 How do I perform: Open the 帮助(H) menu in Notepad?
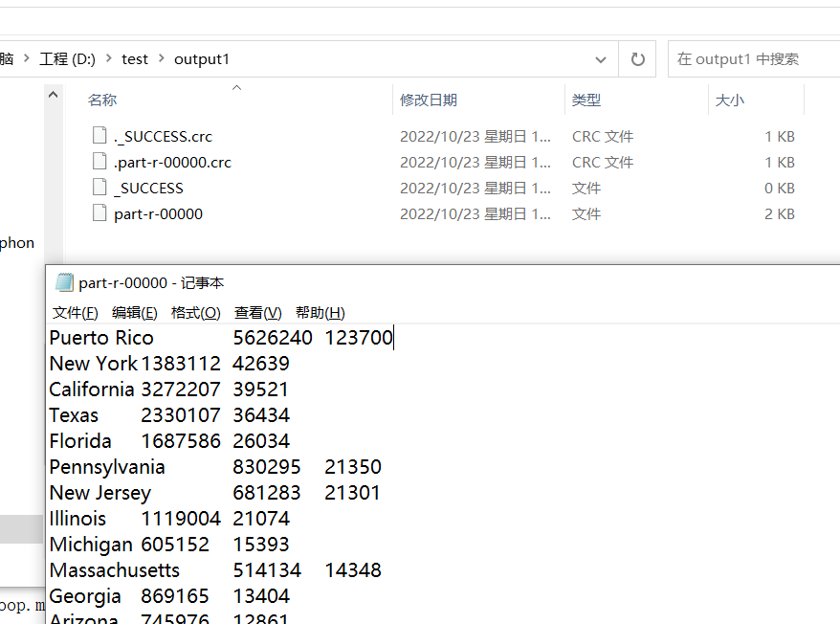pos(320,313)
